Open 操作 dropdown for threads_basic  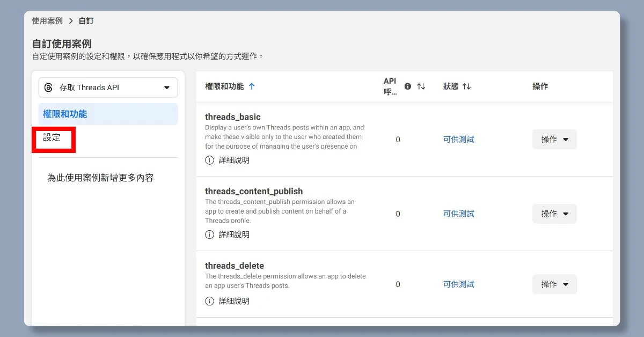pos(554,140)
